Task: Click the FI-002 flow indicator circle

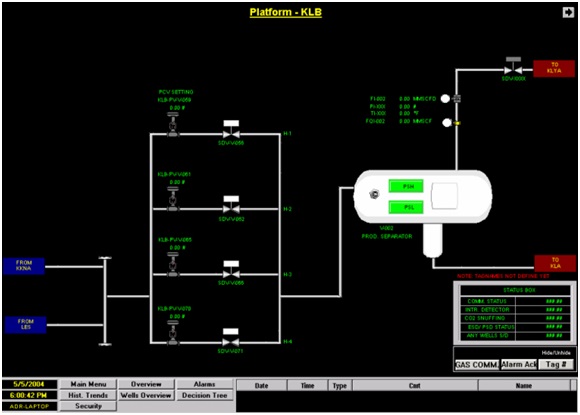Action: click(x=445, y=99)
